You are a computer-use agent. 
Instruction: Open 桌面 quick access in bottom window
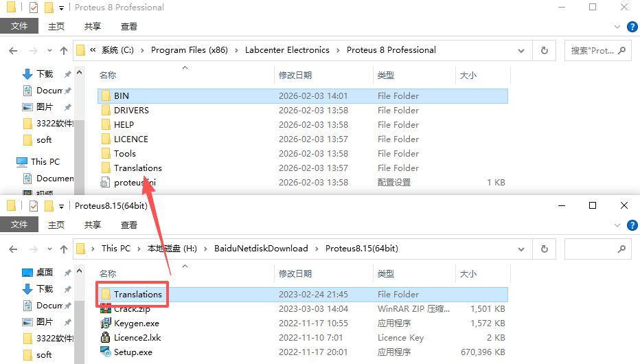click(x=45, y=272)
